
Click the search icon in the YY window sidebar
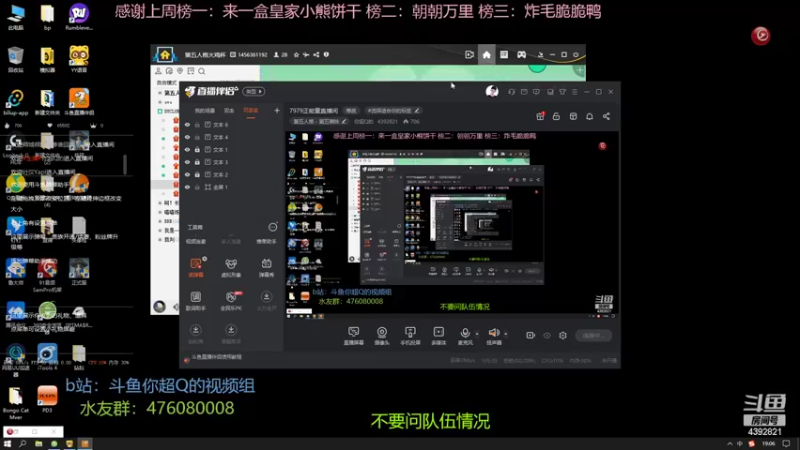[202, 71]
